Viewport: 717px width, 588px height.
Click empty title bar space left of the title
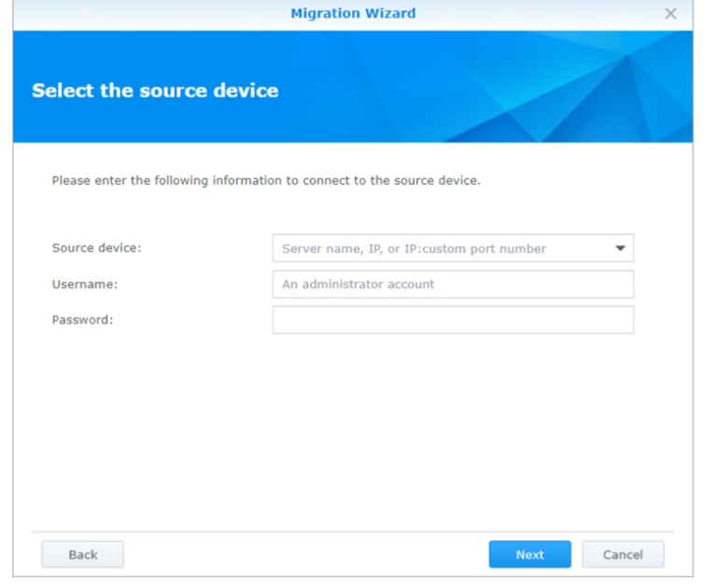coord(140,14)
